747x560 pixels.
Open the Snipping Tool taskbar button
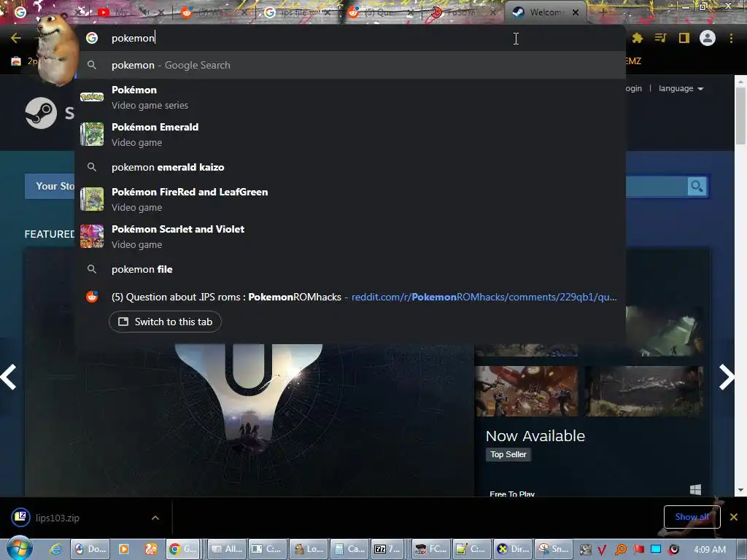[x=553, y=549]
